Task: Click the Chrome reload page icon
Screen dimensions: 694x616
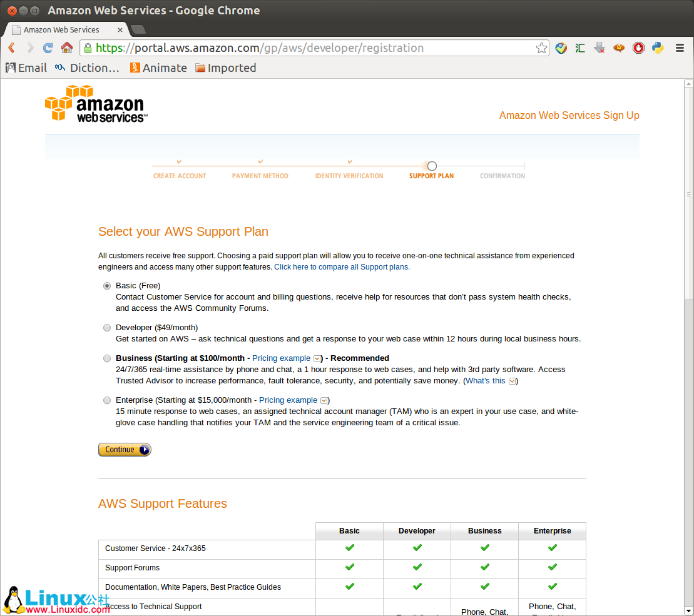Action: (x=48, y=48)
